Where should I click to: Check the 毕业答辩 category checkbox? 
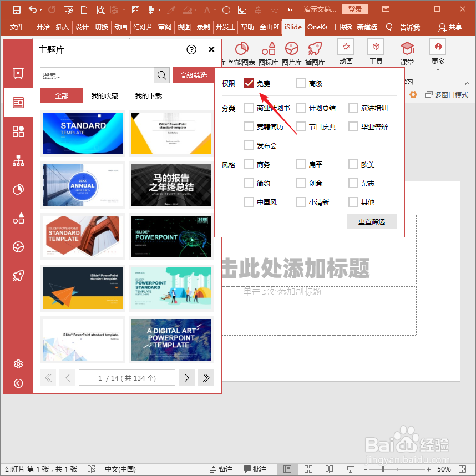353,126
